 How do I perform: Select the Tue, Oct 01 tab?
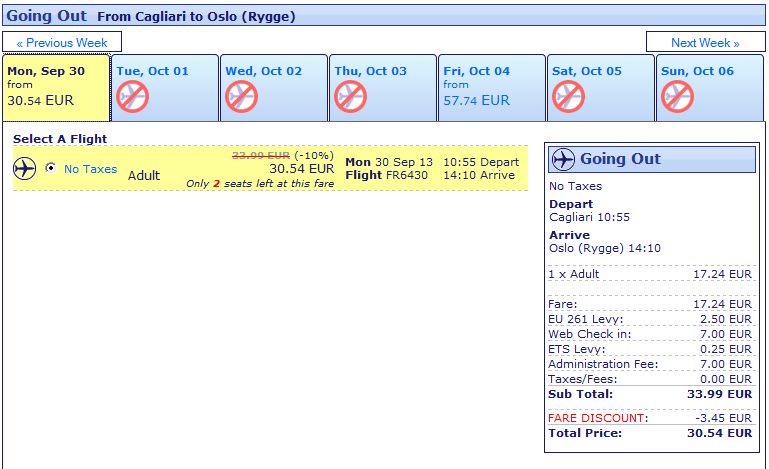point(165,88)
